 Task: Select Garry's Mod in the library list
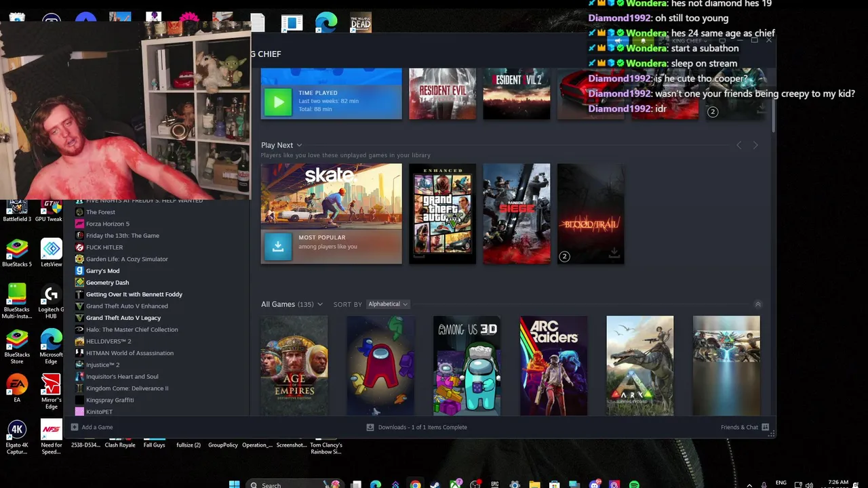(x=102, y=270)
